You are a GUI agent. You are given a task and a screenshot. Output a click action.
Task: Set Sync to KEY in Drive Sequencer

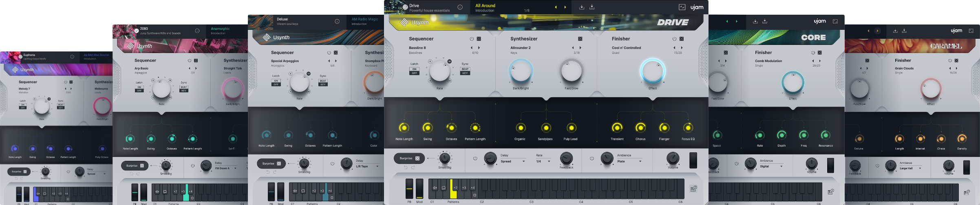(465, 73)
